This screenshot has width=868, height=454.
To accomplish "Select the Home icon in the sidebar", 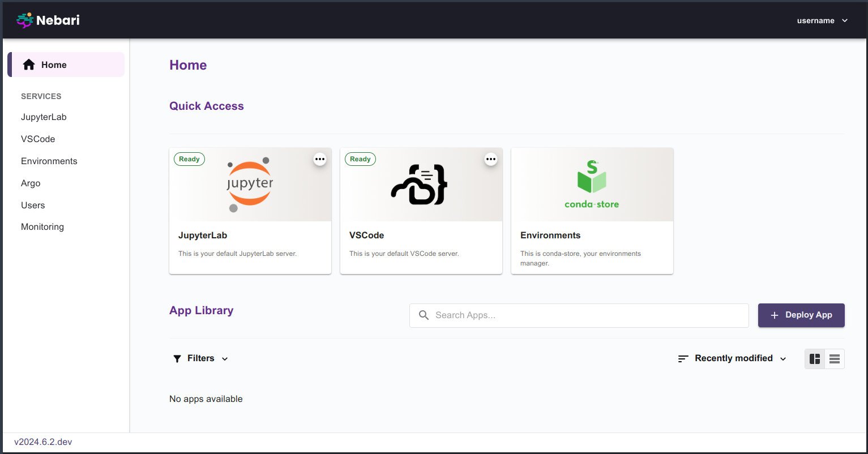I will click(29, 64).
